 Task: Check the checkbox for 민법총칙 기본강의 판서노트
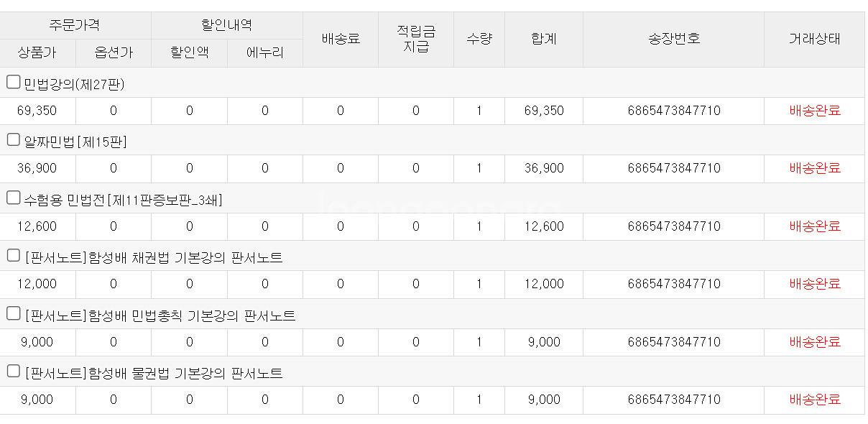(13, 315)
